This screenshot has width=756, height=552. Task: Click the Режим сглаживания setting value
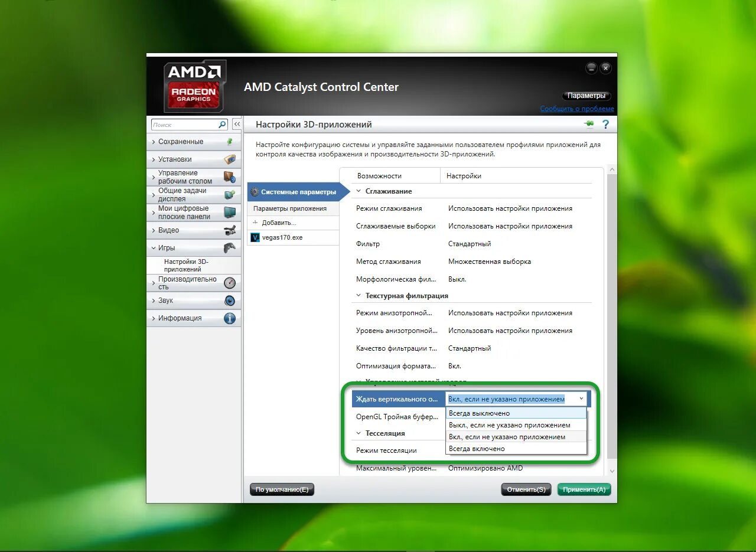click(510, 208)
